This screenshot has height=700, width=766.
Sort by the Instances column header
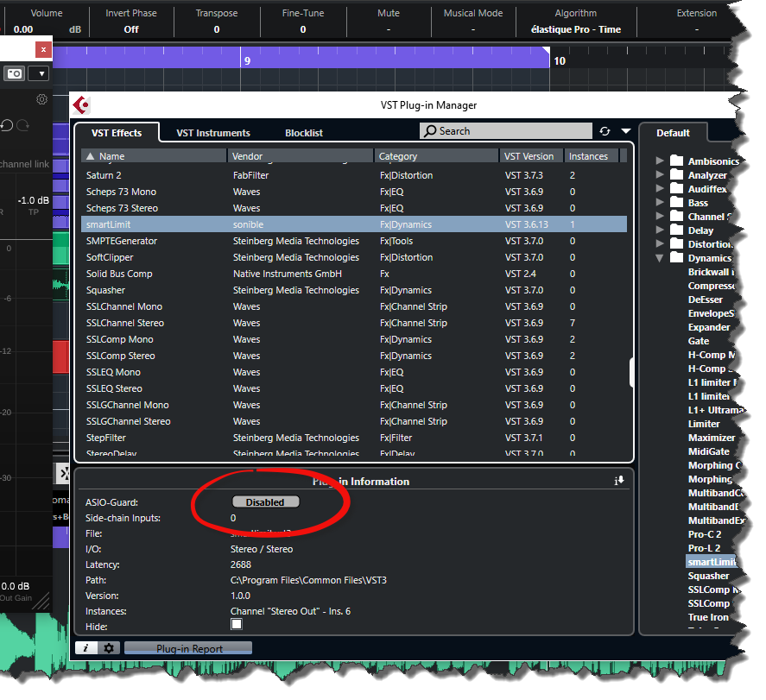(591, 156)
